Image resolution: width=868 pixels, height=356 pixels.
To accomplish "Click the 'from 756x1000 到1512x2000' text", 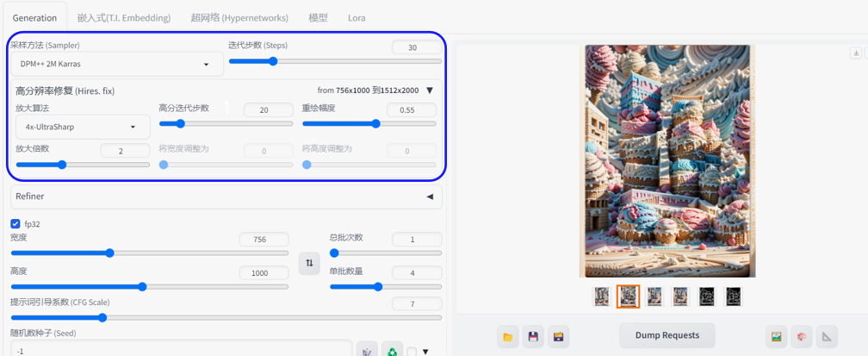I will pyautogui.click(x=369, y=91).
